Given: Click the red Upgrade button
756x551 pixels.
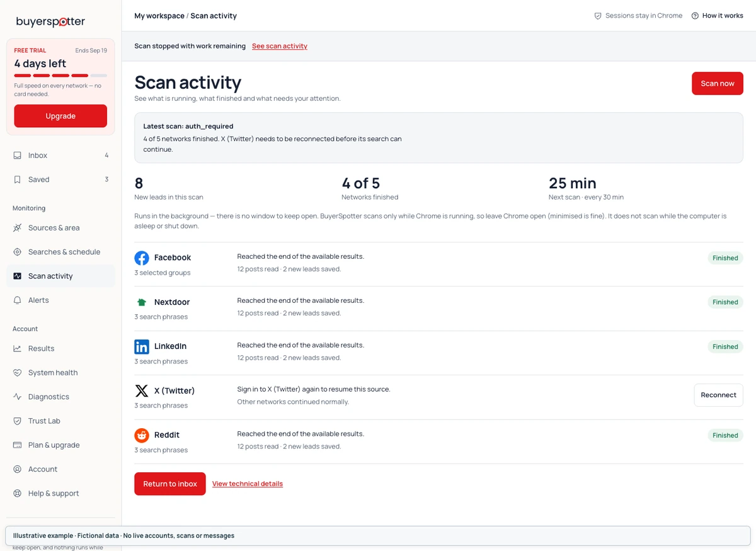Looking at the screenshot, I should tap(60, 116).
